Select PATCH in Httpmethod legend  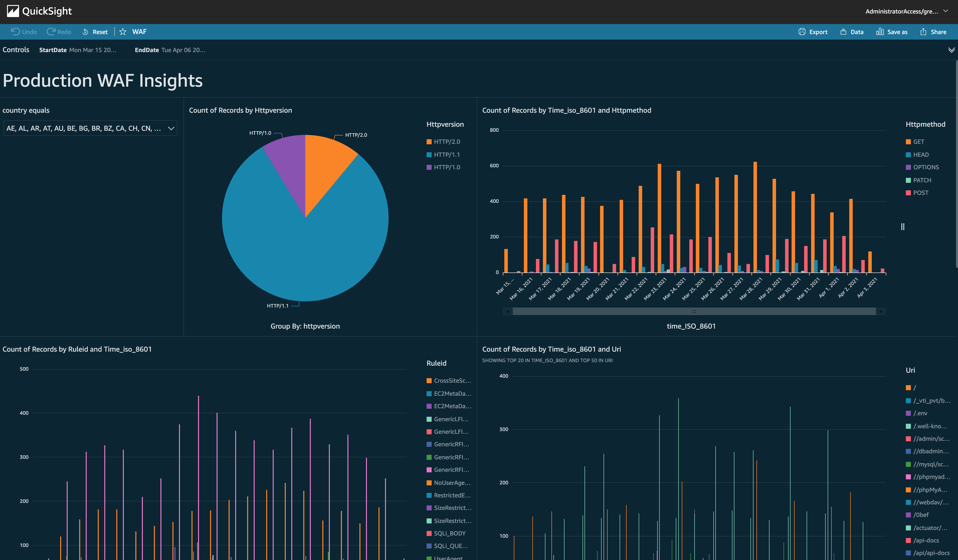918,180
